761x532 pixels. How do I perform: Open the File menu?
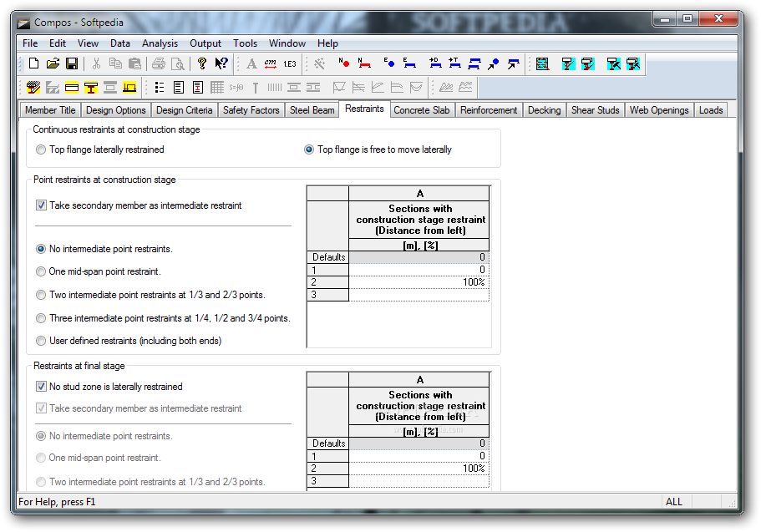tap(30, 43)
